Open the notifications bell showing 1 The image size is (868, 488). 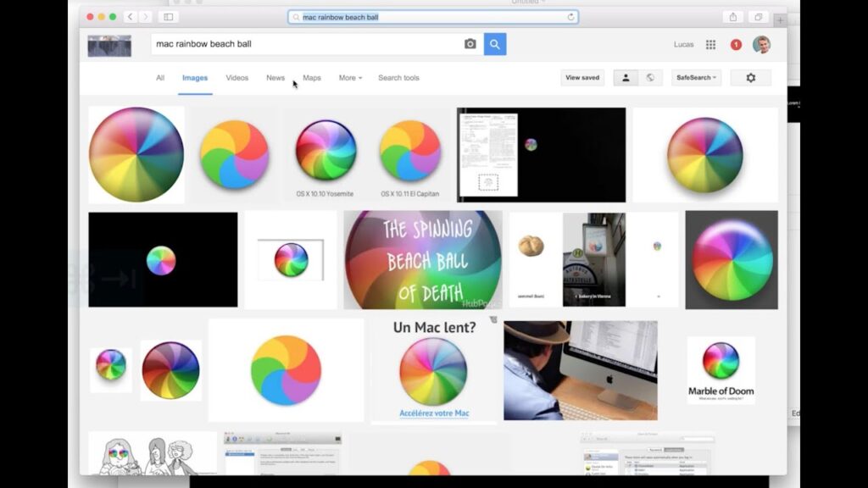coord(734,44)
